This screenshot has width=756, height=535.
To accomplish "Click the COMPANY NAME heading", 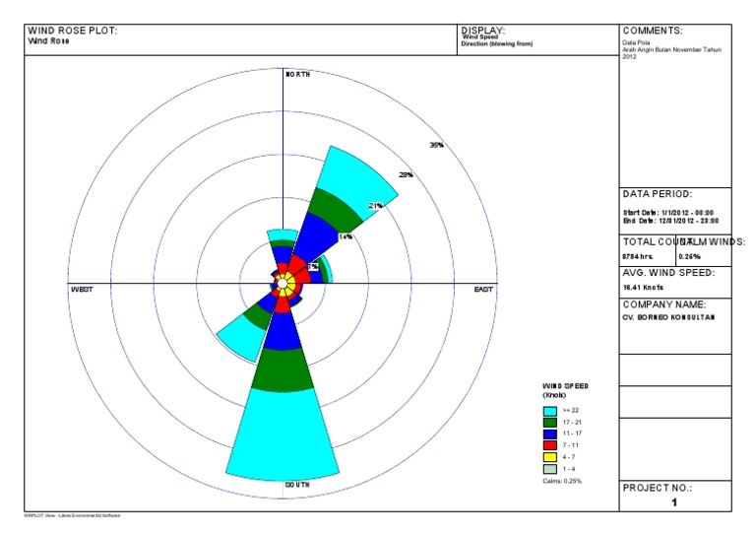I will tap(664, 304).
